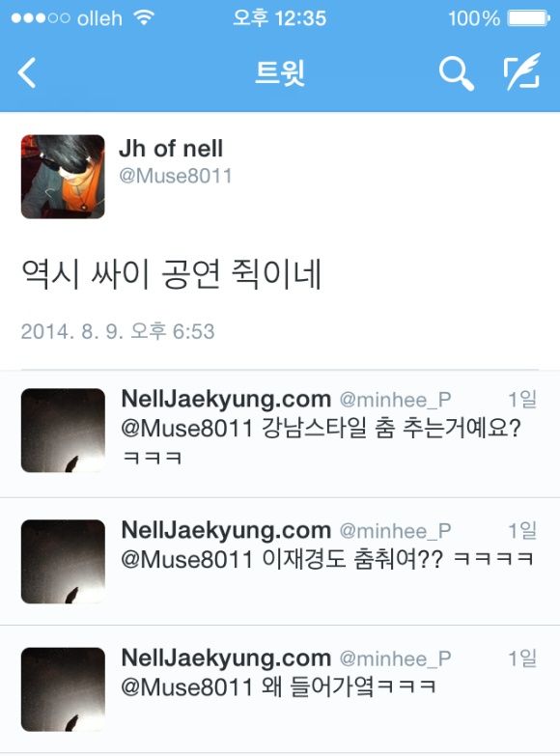Tap the battery icon in status bar

(x=529, y=18)
